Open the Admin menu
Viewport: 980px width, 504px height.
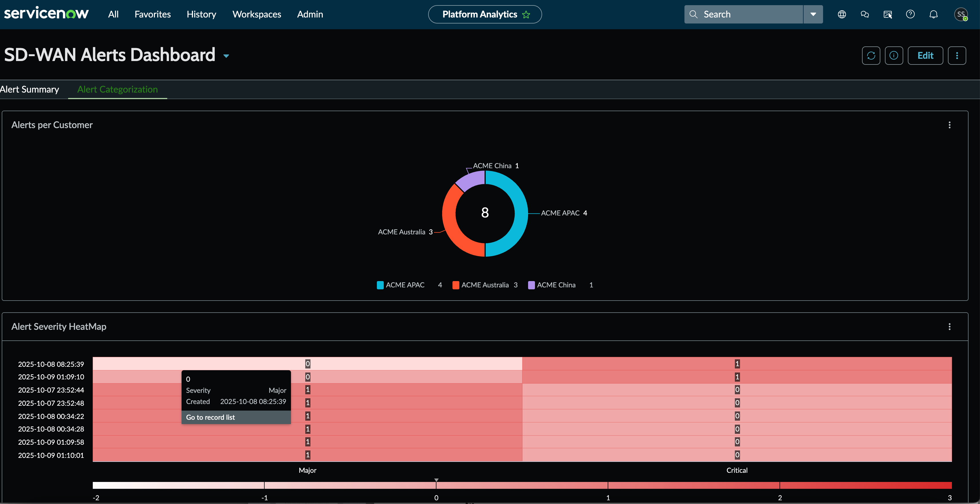tap(310, 14)
